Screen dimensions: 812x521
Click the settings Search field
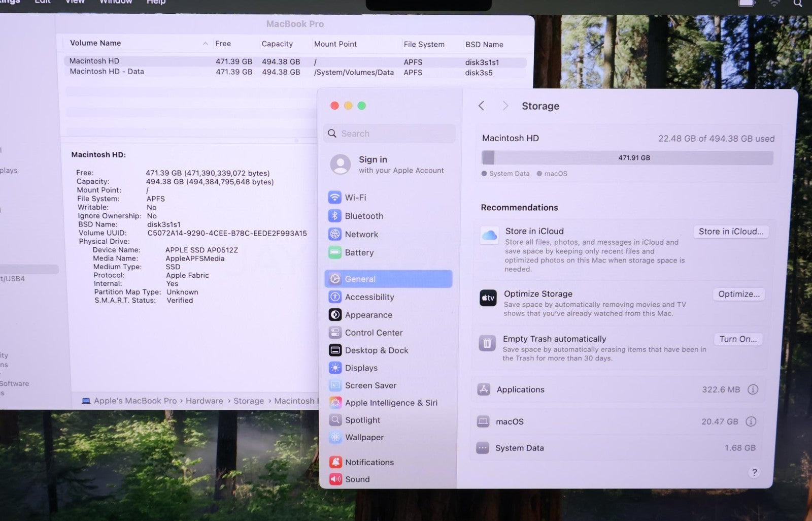coord(389,134)
